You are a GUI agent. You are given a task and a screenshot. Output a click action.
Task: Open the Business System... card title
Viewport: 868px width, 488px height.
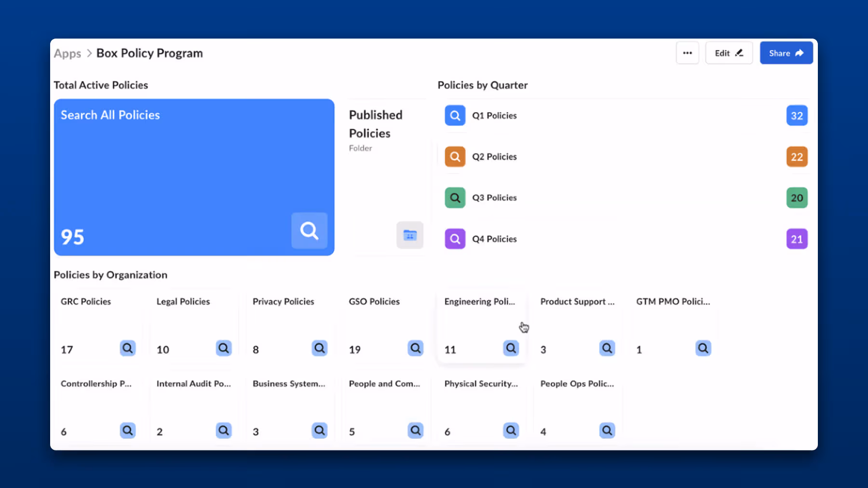point(289,384)
